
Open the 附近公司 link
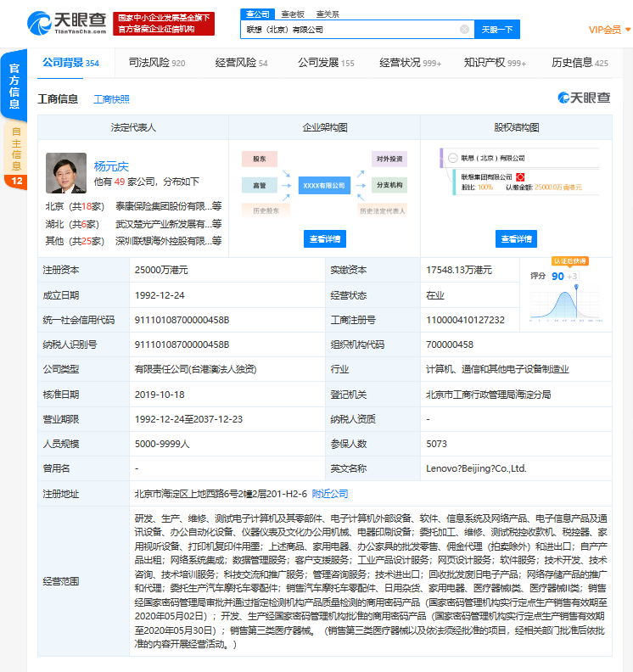click(x=330, y=494)
